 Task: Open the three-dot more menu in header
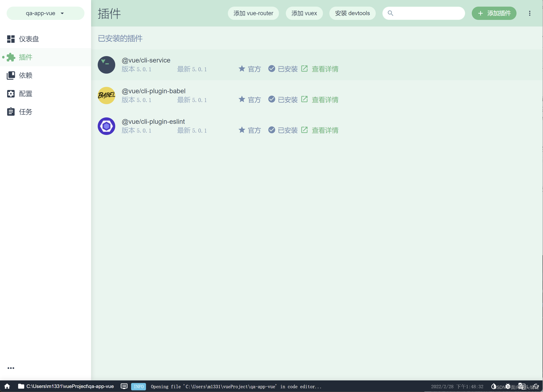[530, 13]
